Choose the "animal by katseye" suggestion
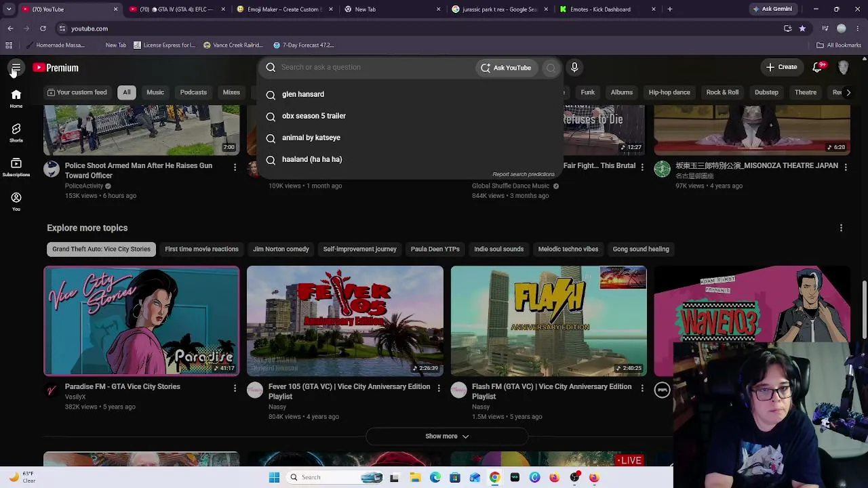 409,138
